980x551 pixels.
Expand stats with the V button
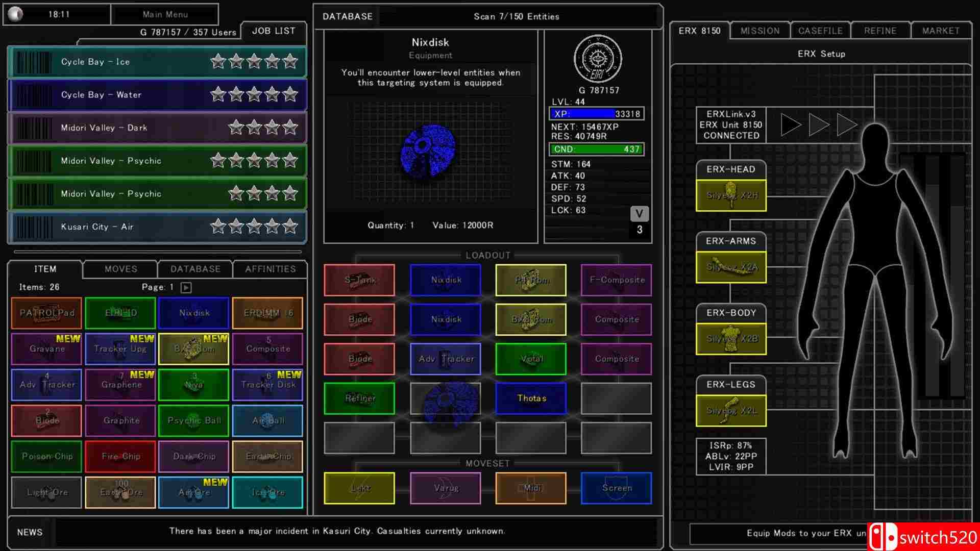pyautogui.click(x=639, y=214)
